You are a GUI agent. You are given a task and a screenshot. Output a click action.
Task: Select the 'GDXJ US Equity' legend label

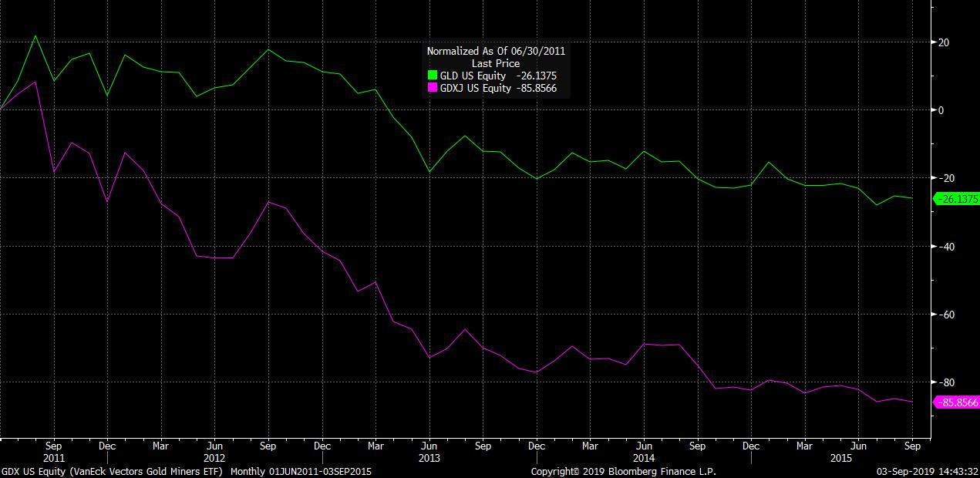[x=476, y=88]
